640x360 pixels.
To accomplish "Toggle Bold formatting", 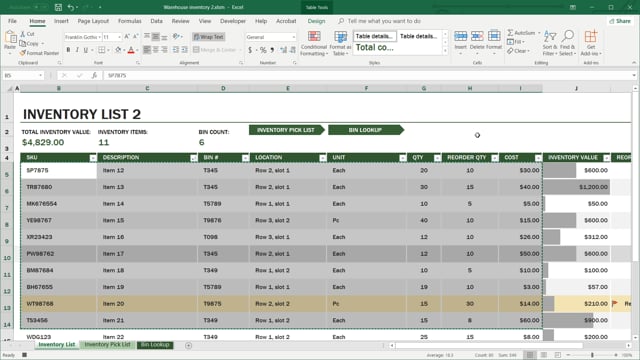I will tap(68, 50).
